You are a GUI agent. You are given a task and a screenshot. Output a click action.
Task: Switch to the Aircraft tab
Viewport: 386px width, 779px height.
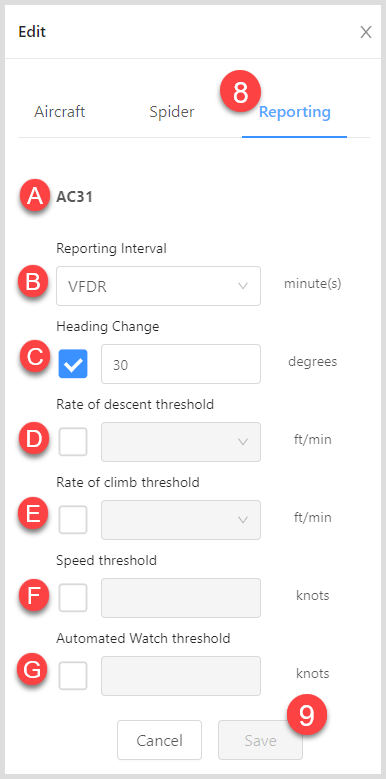(x=60, y=112)
